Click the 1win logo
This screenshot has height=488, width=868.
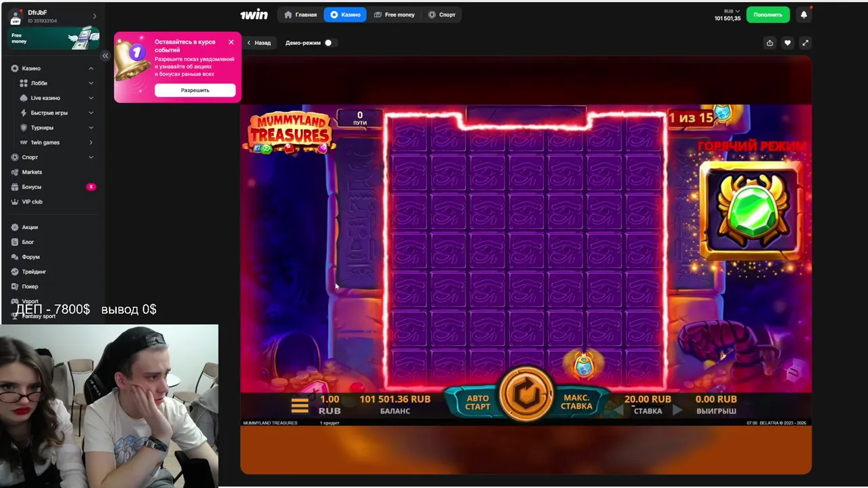pos(254,14)
